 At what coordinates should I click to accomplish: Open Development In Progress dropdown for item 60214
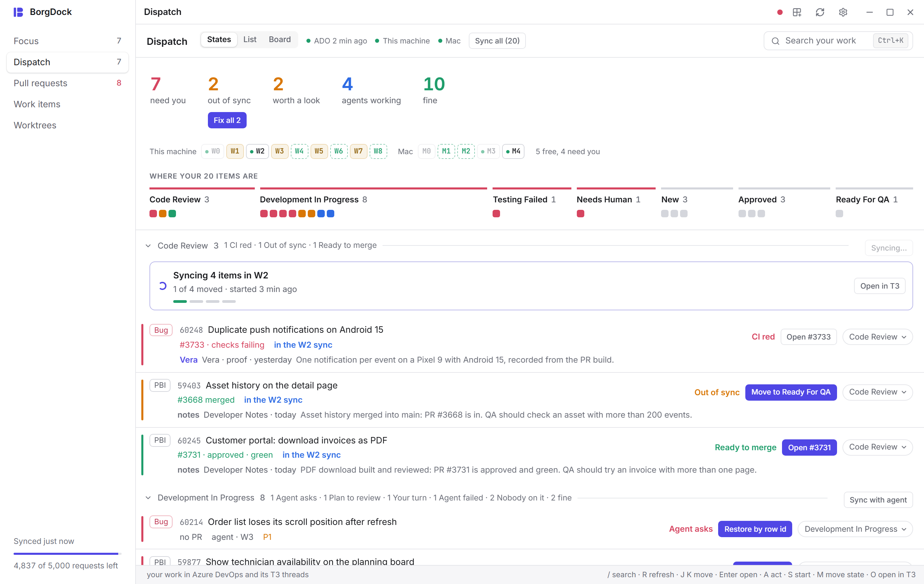(855, 529)
